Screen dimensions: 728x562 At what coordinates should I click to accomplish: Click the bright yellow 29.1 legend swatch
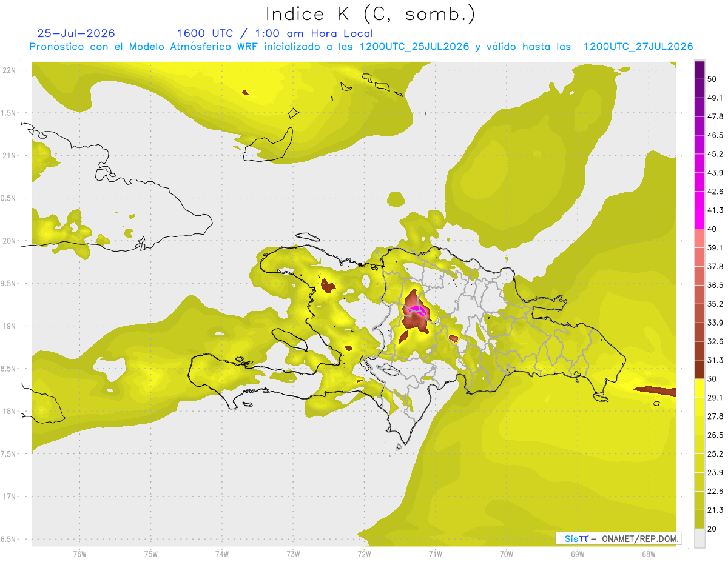[x=699, y=388]
